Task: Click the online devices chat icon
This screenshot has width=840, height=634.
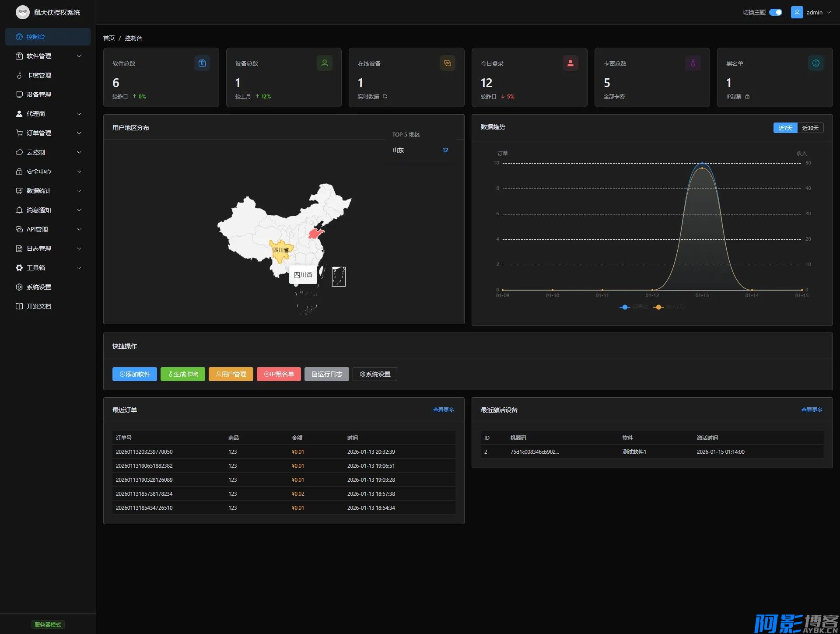Action: click(x=447, y=63)
